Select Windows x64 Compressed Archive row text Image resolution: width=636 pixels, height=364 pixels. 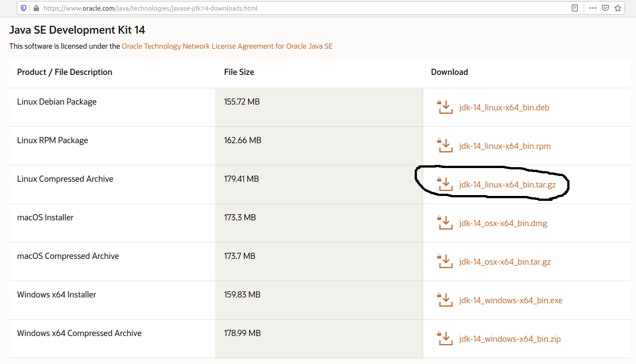click(79, 333)
